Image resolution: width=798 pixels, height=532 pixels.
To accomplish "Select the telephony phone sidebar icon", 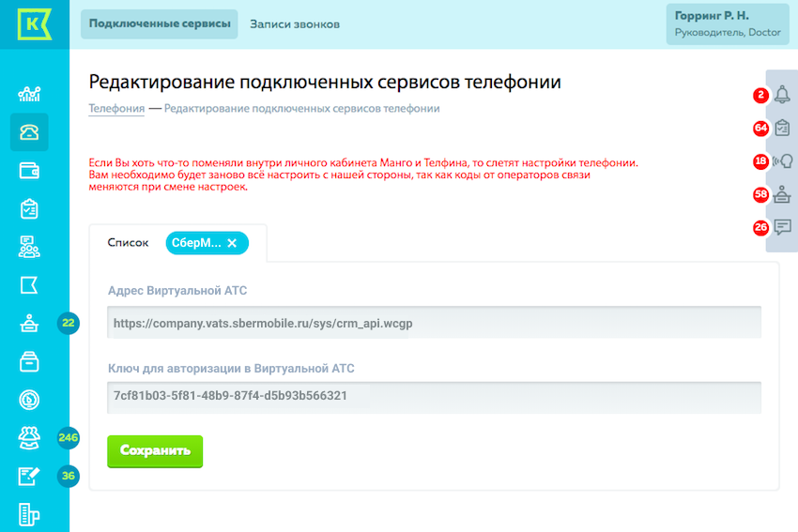I will pos(29,132).
